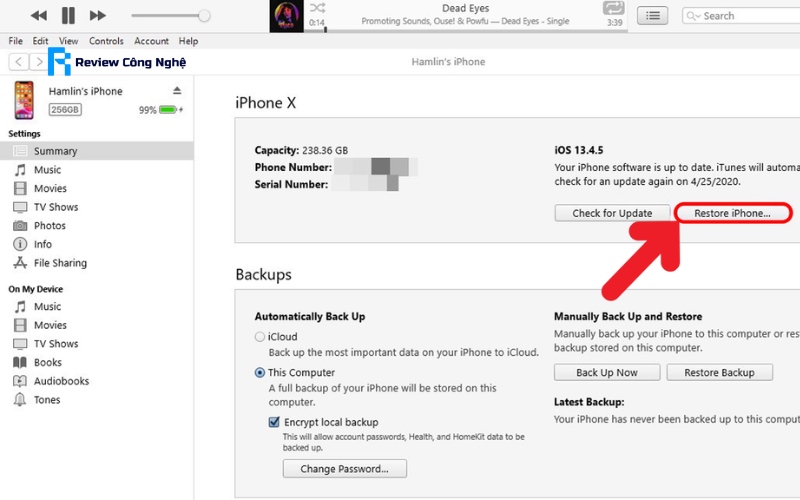Click the Back Up Now button
The height and width of the screenshot is (500, 800).
607,372
